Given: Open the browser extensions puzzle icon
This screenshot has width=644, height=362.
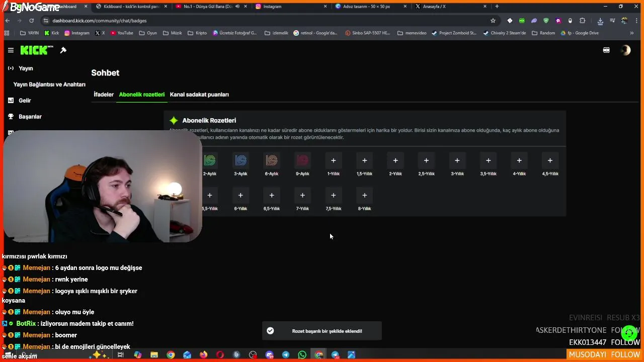Looking at the screenshot, I should point(582,21).
